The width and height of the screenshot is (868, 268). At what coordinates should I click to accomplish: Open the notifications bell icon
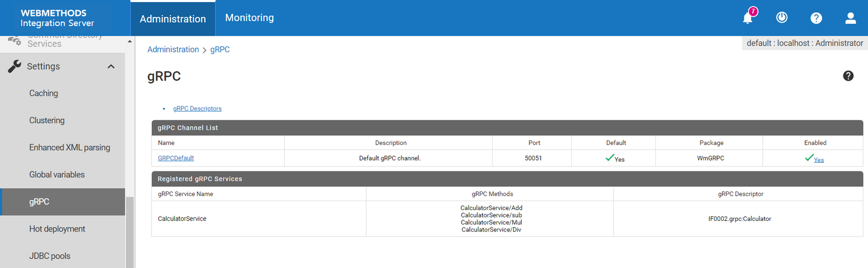click(748, 18)
